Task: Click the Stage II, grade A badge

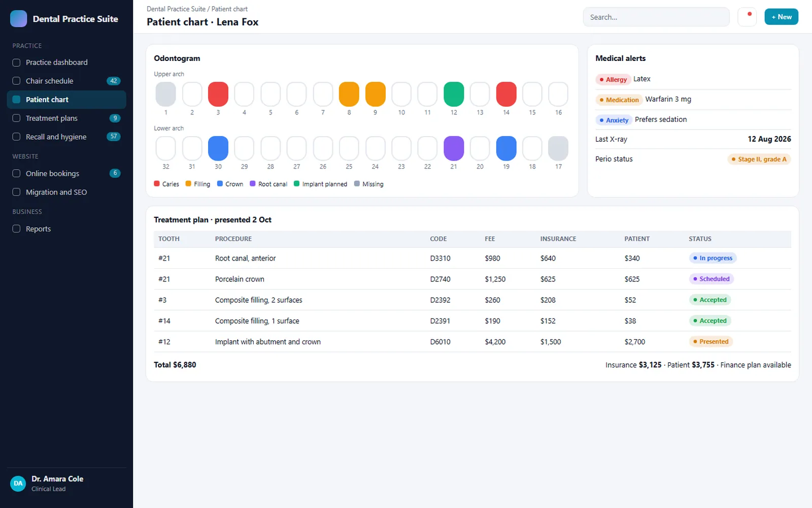Action: 759,159
